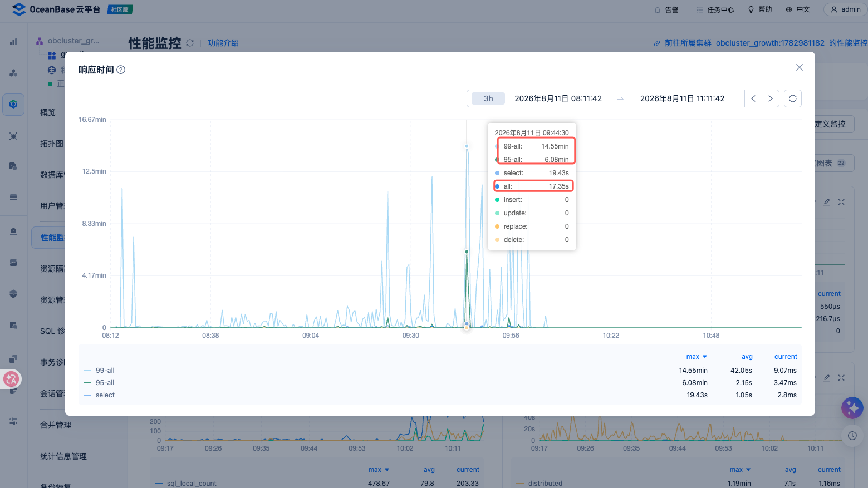This screenshot has height=488, width=868.
Task: Open the response time help tooltip icon
Action: coord(121,70)
